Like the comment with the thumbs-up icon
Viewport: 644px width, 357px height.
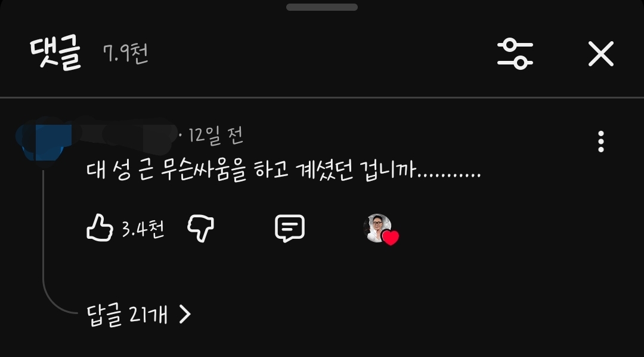tap(100, 227)
